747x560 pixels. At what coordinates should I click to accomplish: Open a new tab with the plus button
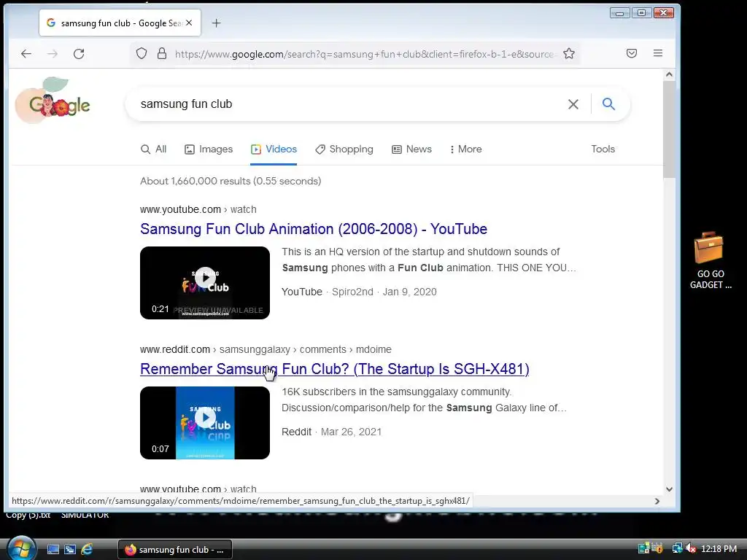(216, 23)
